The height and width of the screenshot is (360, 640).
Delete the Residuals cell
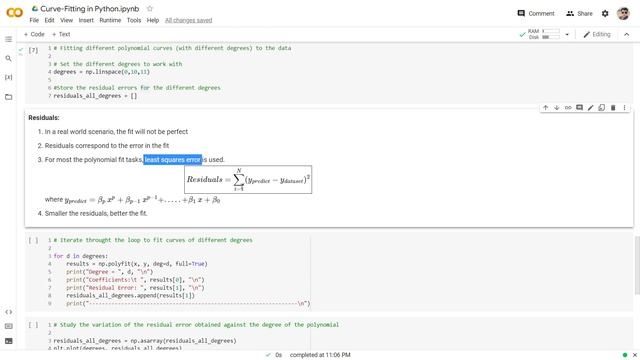tap(613, 108)
